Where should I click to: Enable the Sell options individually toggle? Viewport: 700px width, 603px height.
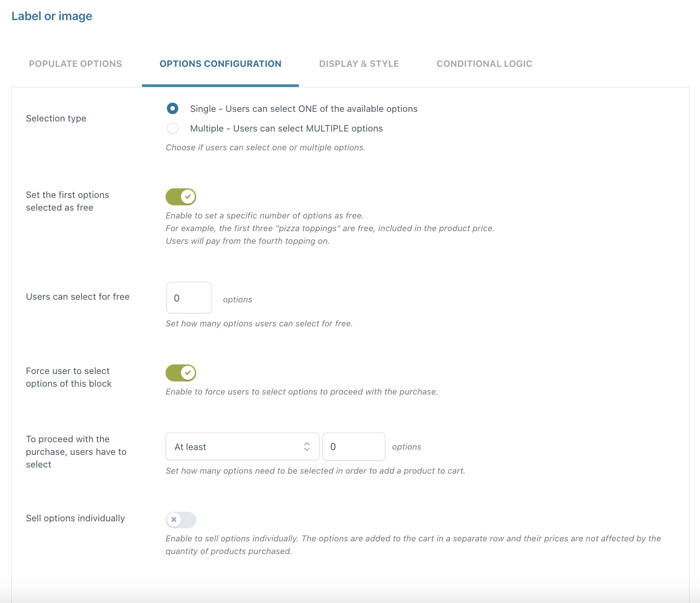181,520
